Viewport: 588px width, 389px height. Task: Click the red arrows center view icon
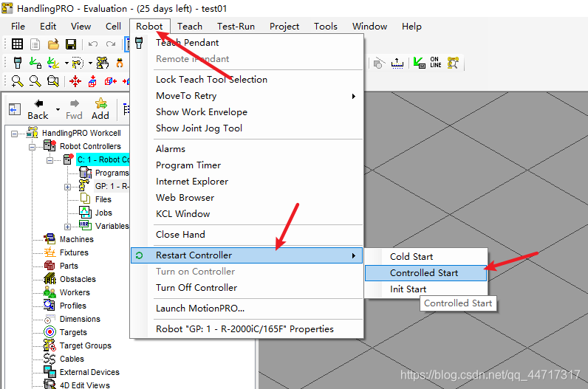pos(75,81)
